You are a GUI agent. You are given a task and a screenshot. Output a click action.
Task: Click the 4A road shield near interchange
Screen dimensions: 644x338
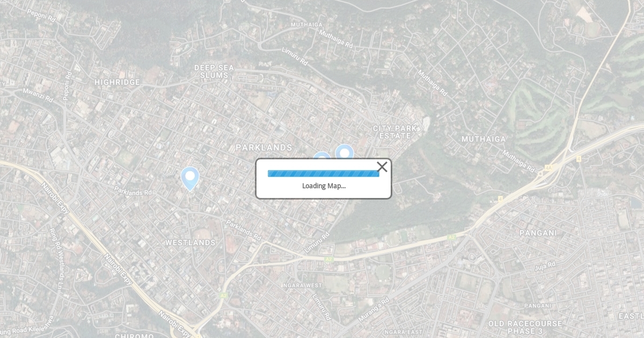548,168
